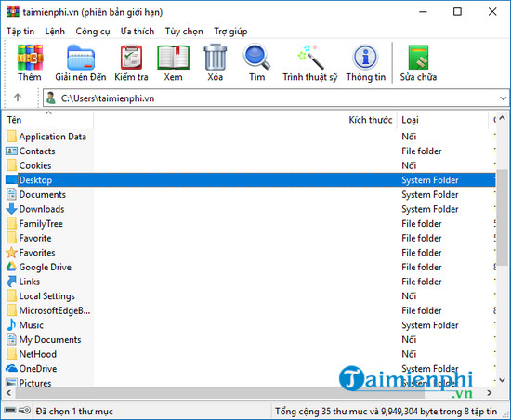Click the Favorites star icon

[x=11, y=253]
